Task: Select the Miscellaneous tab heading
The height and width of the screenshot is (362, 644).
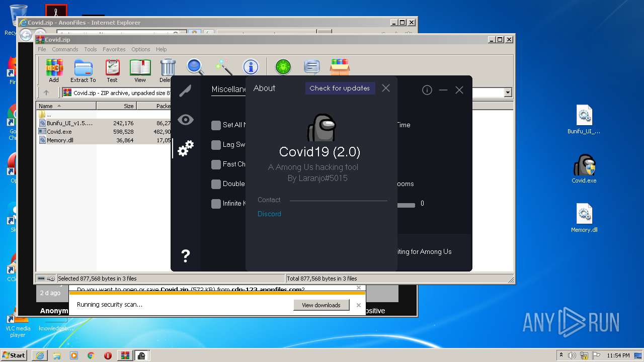Action: click(x=229, y=89)
